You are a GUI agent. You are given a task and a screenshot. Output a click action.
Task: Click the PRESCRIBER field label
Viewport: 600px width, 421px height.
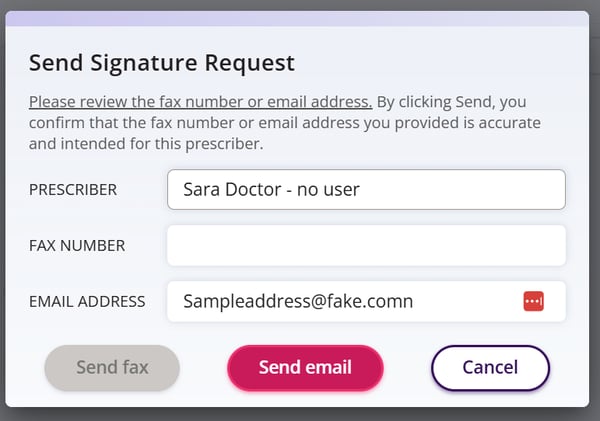pyautogui.click(x=73, y=189)
